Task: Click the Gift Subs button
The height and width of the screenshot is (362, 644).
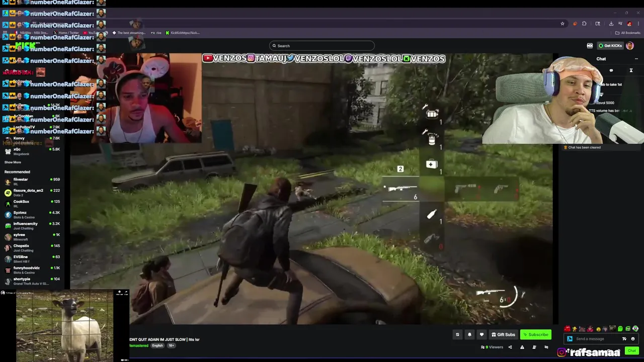Action: click(x=503, y=334)
